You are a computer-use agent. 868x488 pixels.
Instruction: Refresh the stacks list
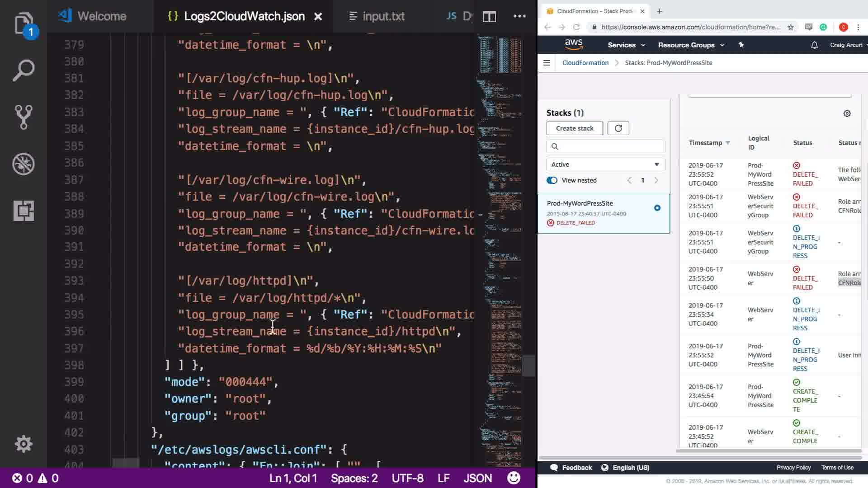618,128
